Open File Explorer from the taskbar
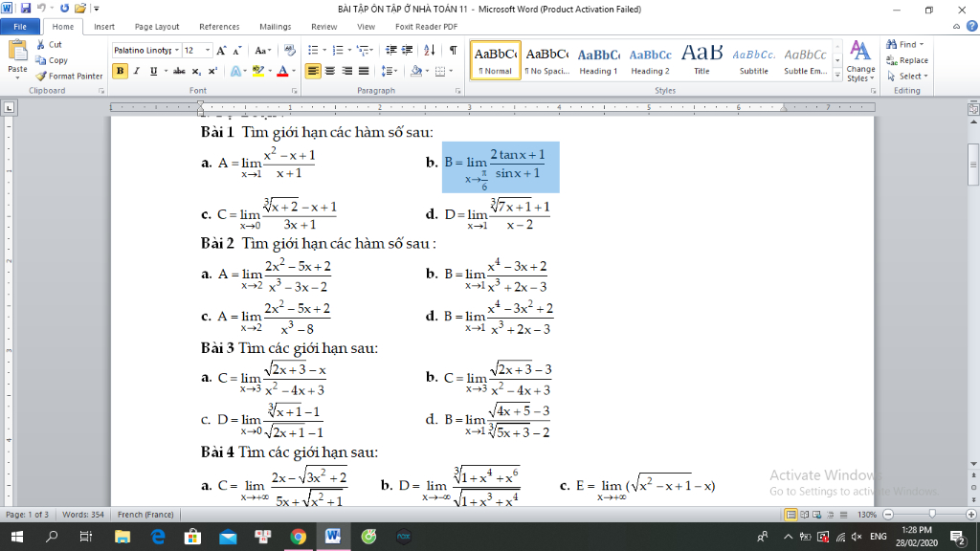The image size is (980, 551). pos(122,537)
